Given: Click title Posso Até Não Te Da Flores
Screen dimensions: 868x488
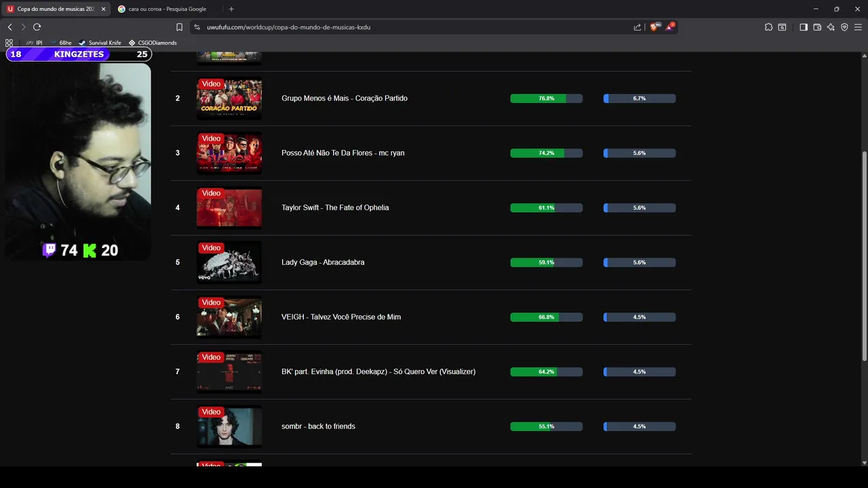Looking at the screenshot, I should 343,153.
